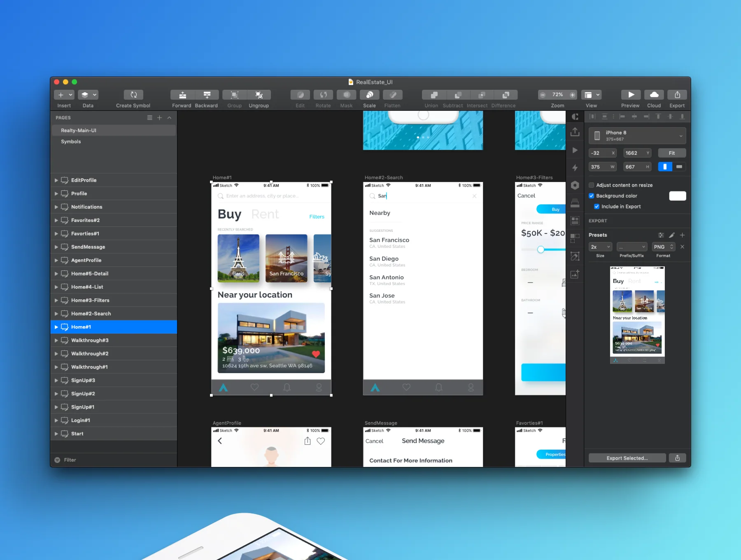Select the Home#2-Search layer row
The image size is (741, 560).
tap(114, 314)
